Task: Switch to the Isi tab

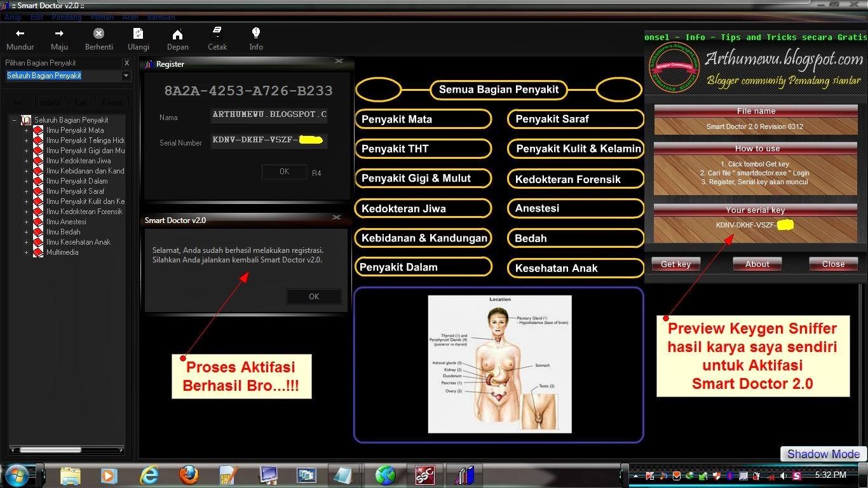Action: coord(18,102)
